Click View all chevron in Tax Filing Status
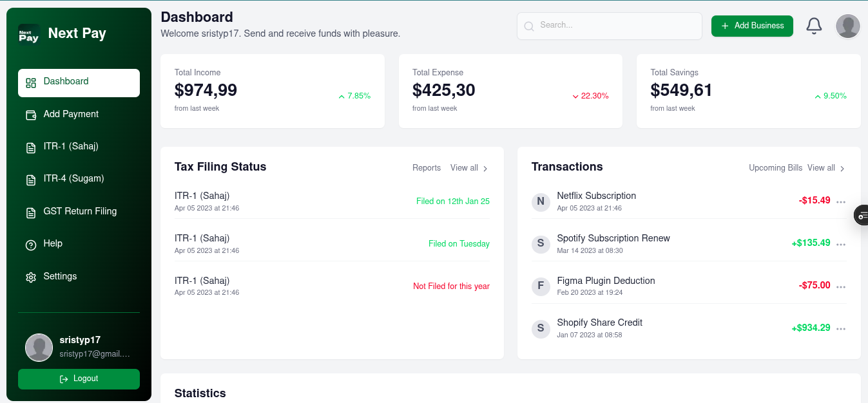Viewport: 868px width, 403px height. pos(485,169)
